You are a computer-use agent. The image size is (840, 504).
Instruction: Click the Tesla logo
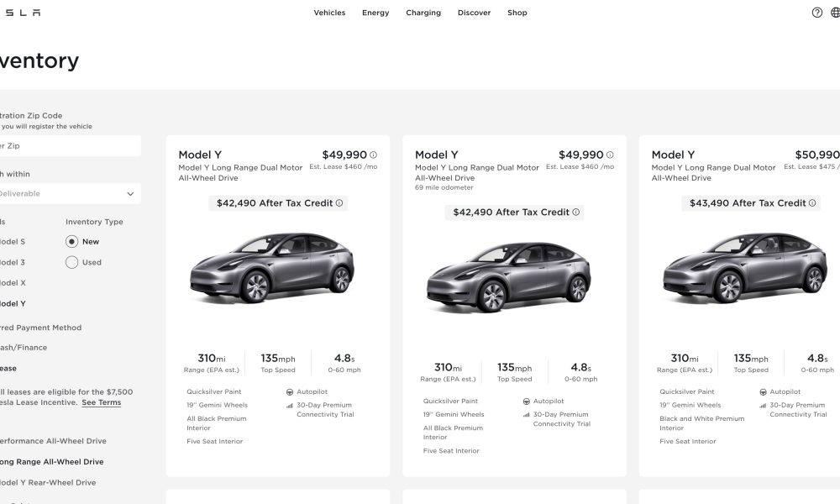[20, 13]
